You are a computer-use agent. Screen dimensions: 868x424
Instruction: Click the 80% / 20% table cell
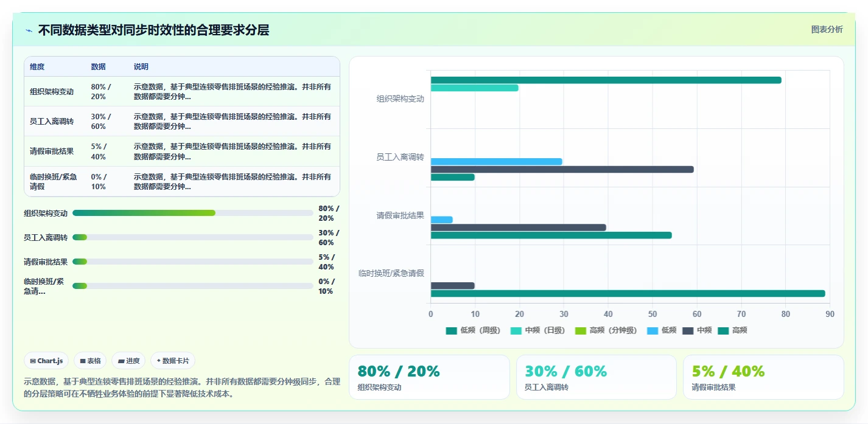(x=101, y=92)
